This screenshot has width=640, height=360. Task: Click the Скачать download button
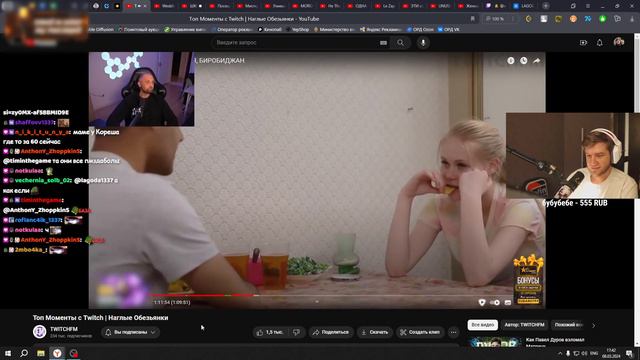(375, 332)
